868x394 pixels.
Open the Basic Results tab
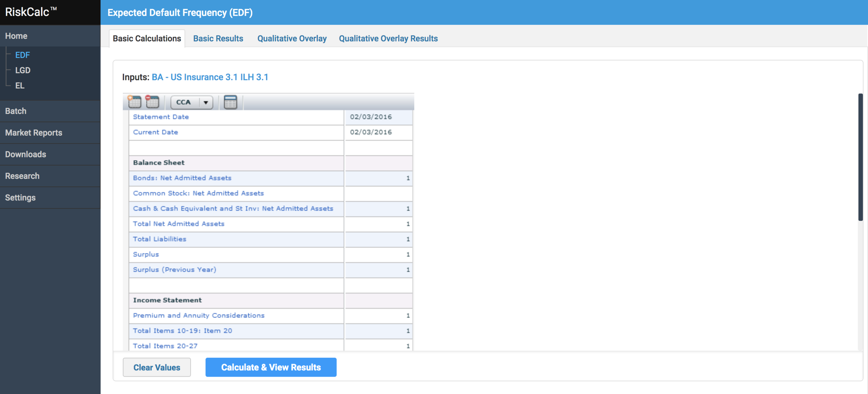pos(218,39)
